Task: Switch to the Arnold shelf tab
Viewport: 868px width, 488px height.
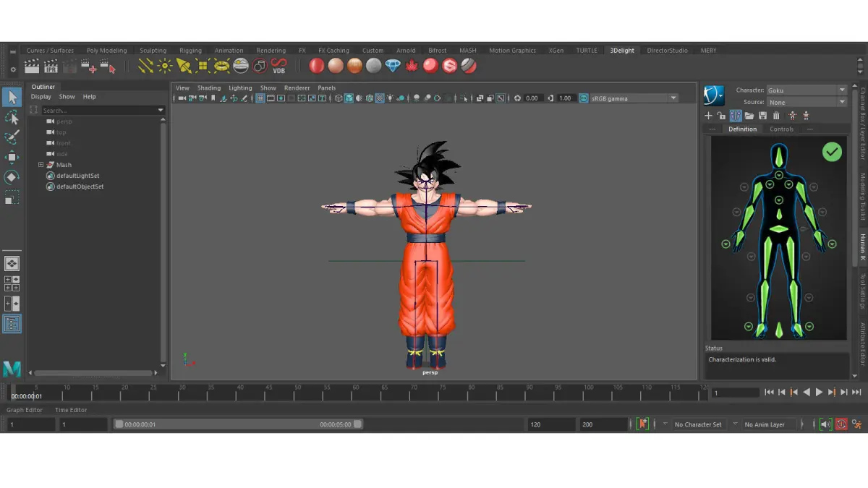Action: click(406, 51)
